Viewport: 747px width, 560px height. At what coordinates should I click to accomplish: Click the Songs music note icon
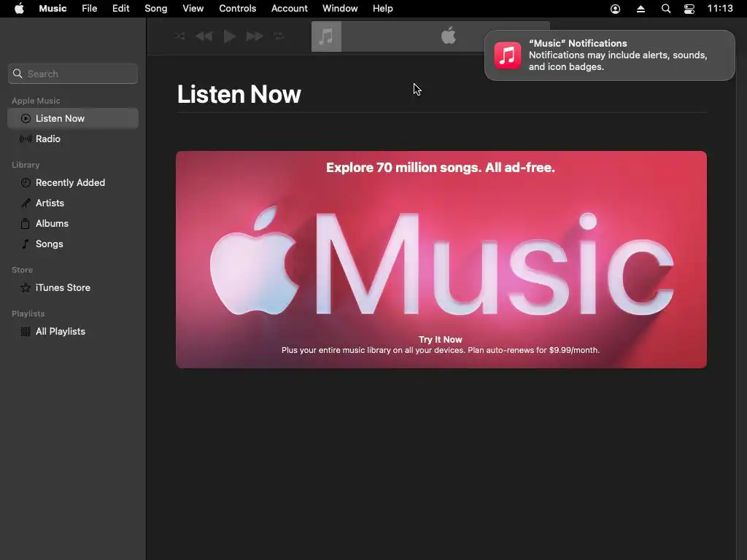(26, 244)
